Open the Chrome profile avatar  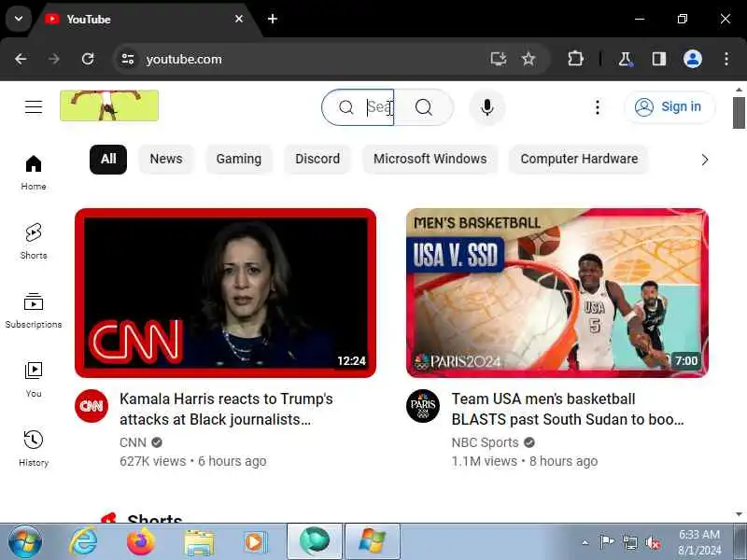(693, 59)
